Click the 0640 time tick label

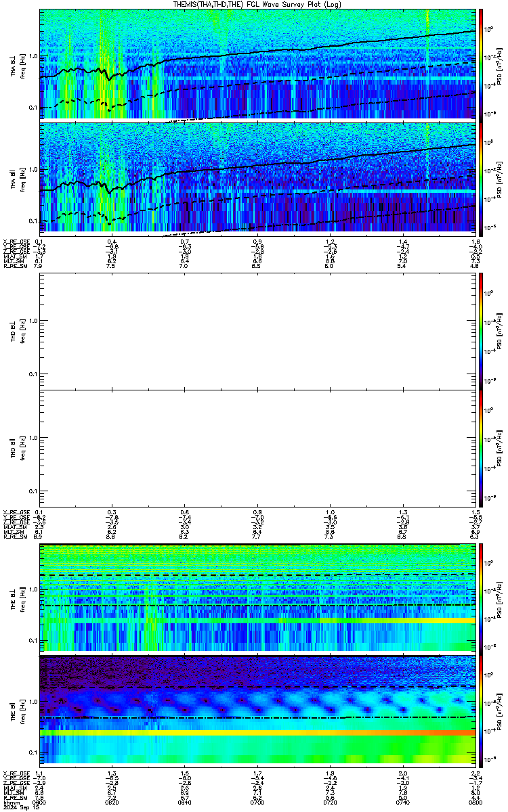pyautogui.click(x=185, y=801)
